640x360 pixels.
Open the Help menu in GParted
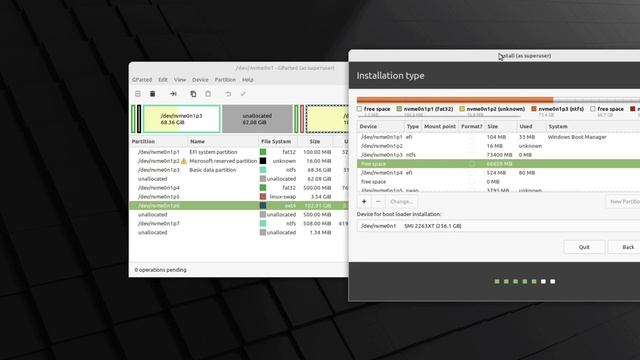point(248,80)
